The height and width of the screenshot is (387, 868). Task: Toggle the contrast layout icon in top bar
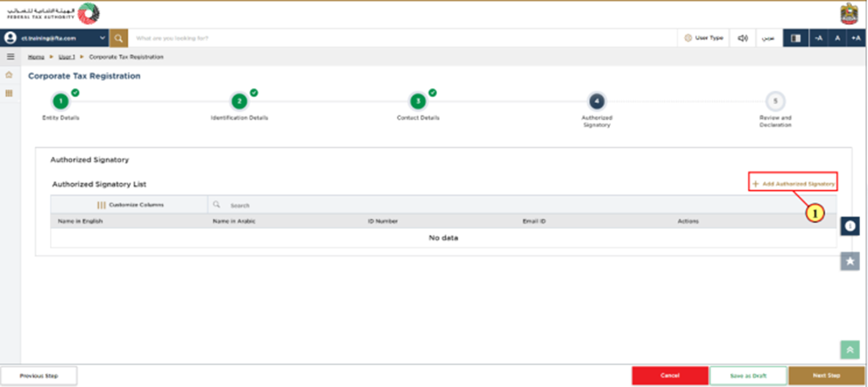(x=795, y=38)
